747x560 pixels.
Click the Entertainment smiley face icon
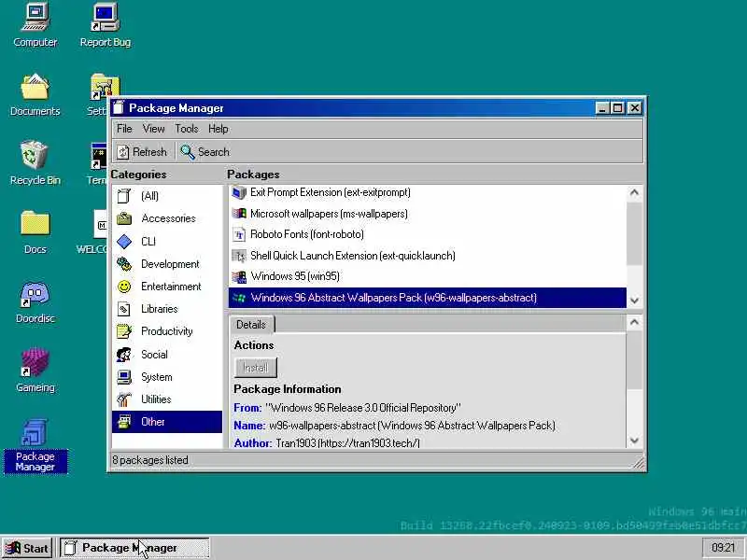click(x=124, y=287)
